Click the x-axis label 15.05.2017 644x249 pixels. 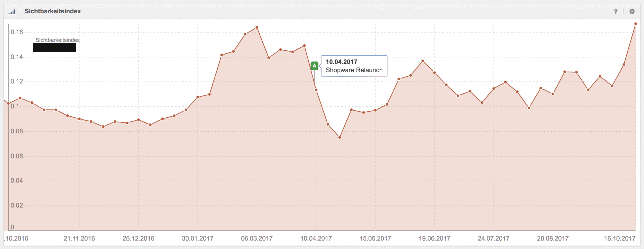(x=375, y=238)
